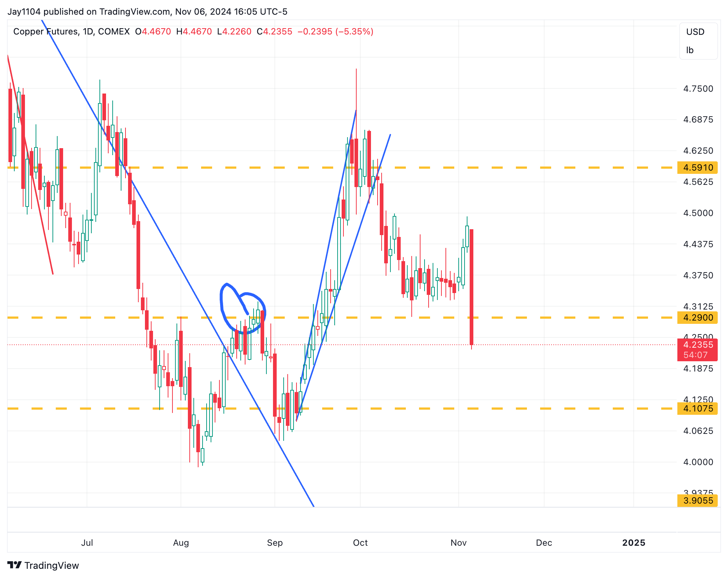The width and height of the screenshot is (728, 578).
Task: Click the 4.2900 yellow price label
Action: click(x=697, y=318)
